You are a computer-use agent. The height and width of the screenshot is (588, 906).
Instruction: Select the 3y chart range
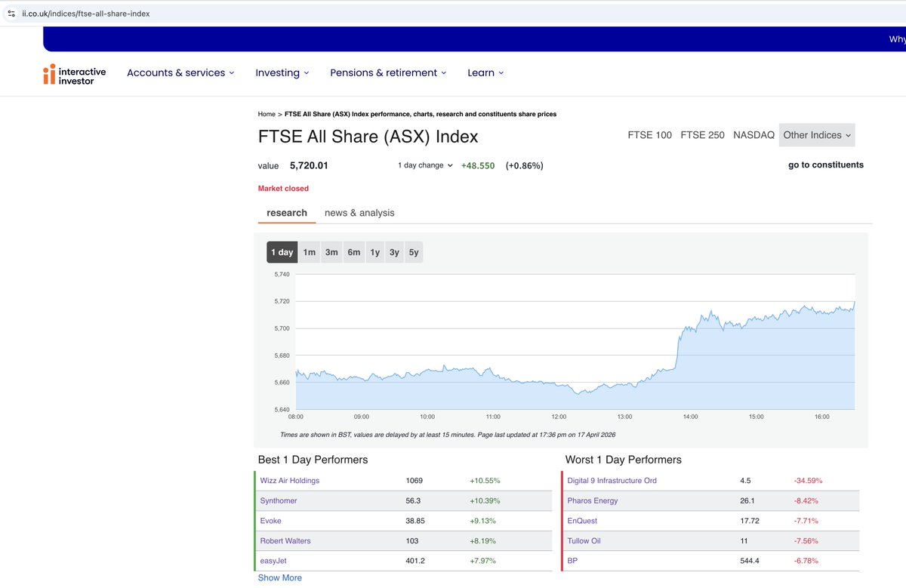(394, 252)
